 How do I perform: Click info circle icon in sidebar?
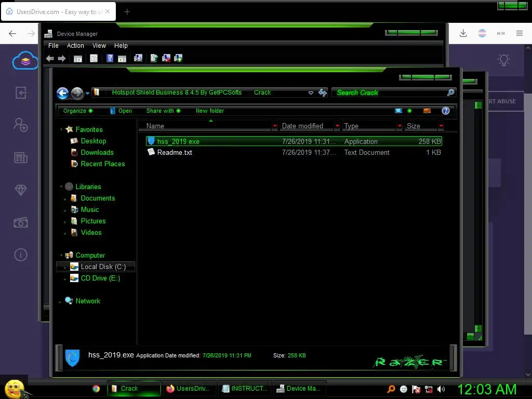point(21,255)
